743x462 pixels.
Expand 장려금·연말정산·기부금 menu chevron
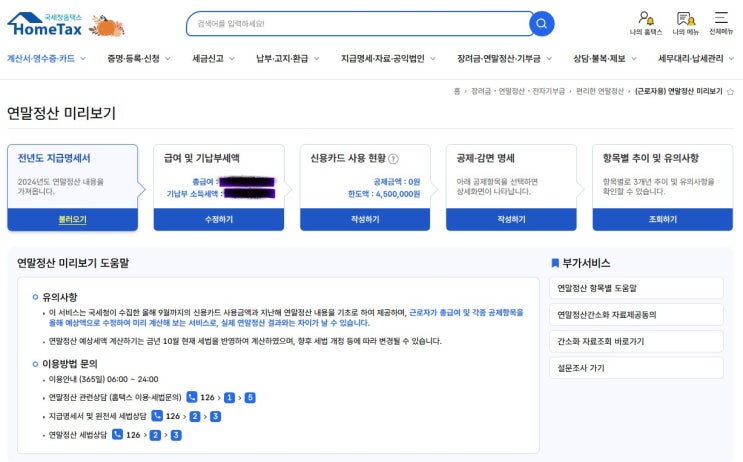pyautogui.click(x=549, y=59)
